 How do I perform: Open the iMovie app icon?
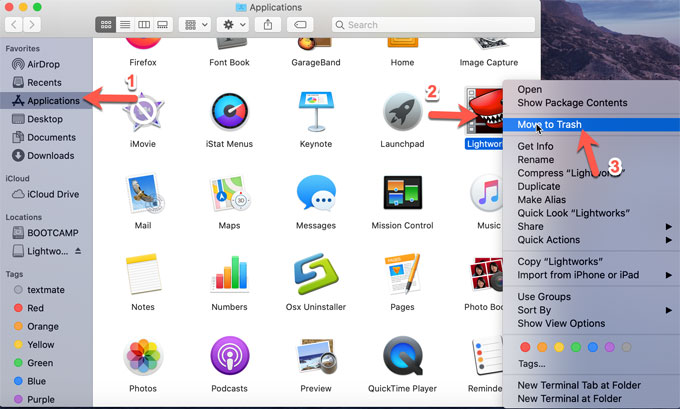tap(143, 112)
